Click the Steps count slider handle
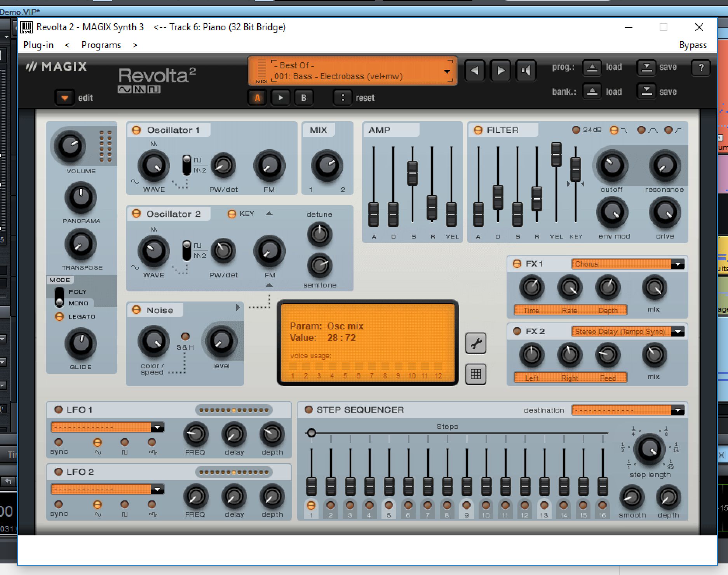This screenshot has height=575, width=728. pos(311,432)
